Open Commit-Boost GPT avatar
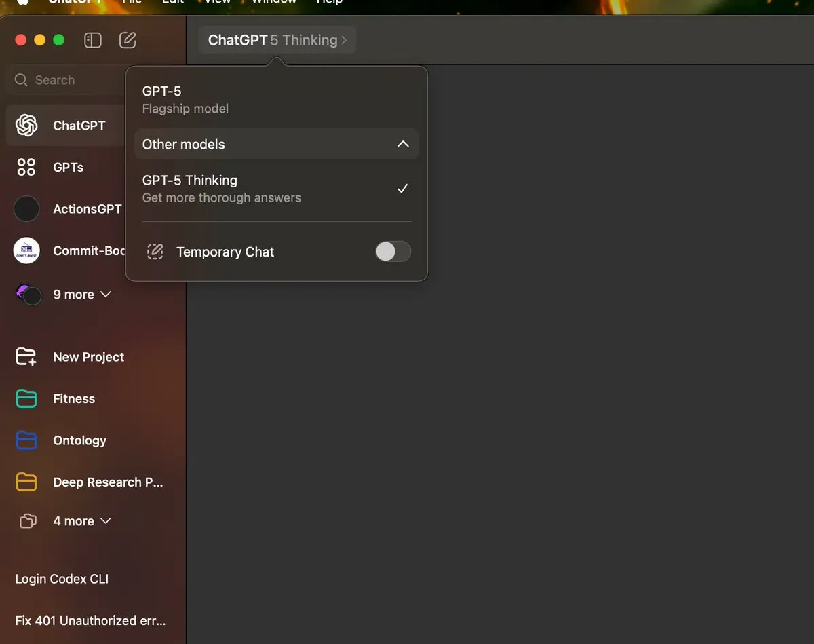 (26, 250)
